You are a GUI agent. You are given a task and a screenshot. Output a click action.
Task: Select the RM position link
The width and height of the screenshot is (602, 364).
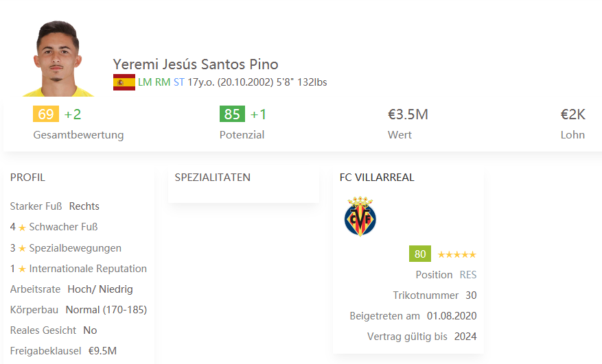163,82
